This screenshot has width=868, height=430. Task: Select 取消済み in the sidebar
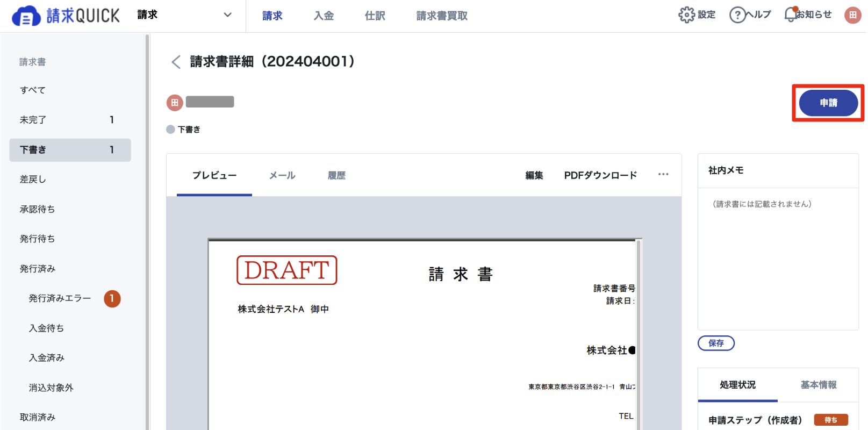(x=70, y=417)
